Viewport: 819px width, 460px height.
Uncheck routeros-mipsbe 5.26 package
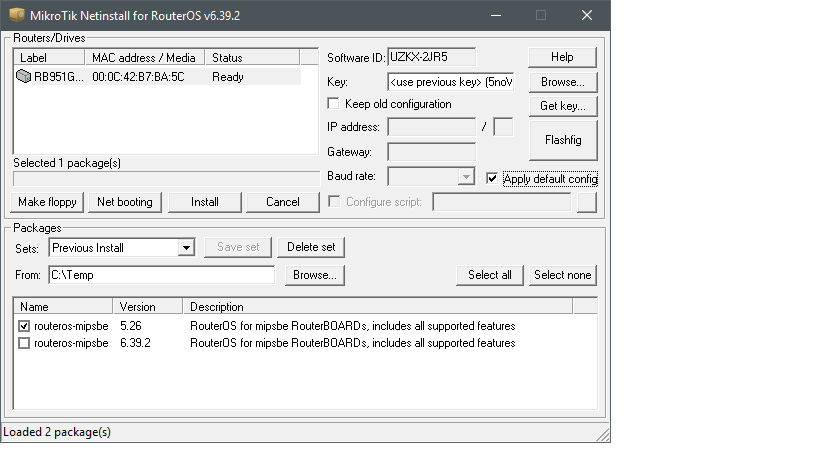(24, 326)
